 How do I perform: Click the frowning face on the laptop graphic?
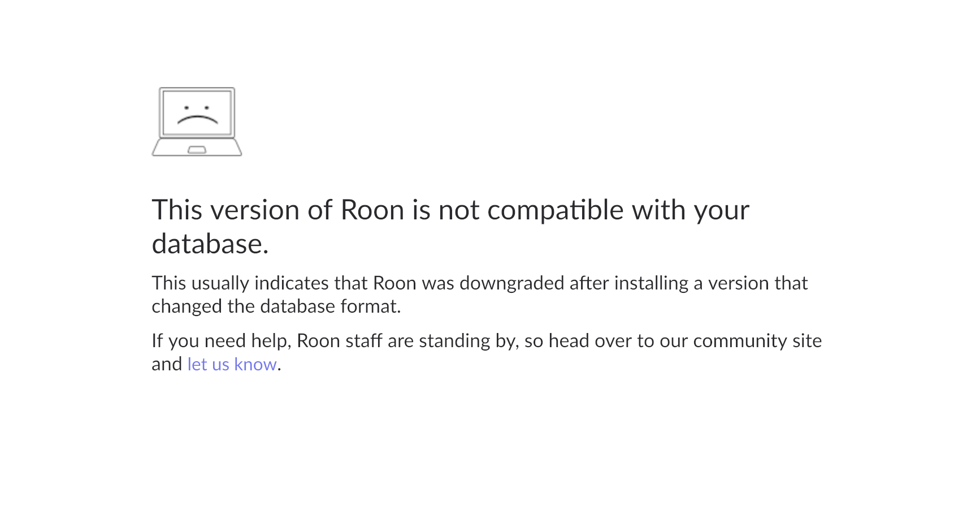198,113
